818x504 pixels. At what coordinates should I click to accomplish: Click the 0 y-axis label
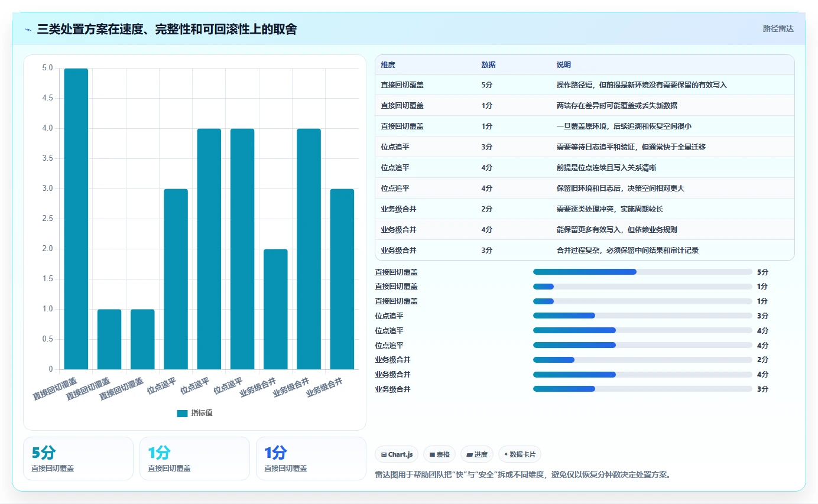(51, 369)
